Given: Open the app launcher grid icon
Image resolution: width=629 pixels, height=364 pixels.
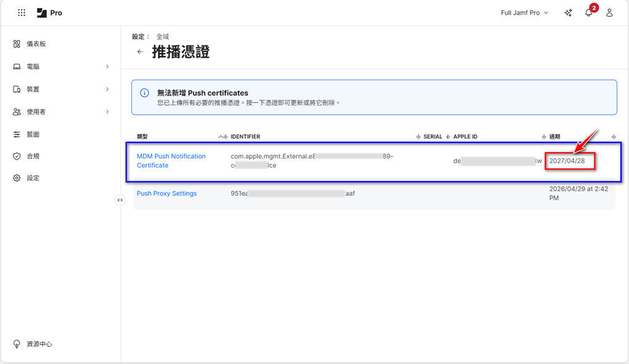Looking at the screenshot, I should tap(21, 13).
